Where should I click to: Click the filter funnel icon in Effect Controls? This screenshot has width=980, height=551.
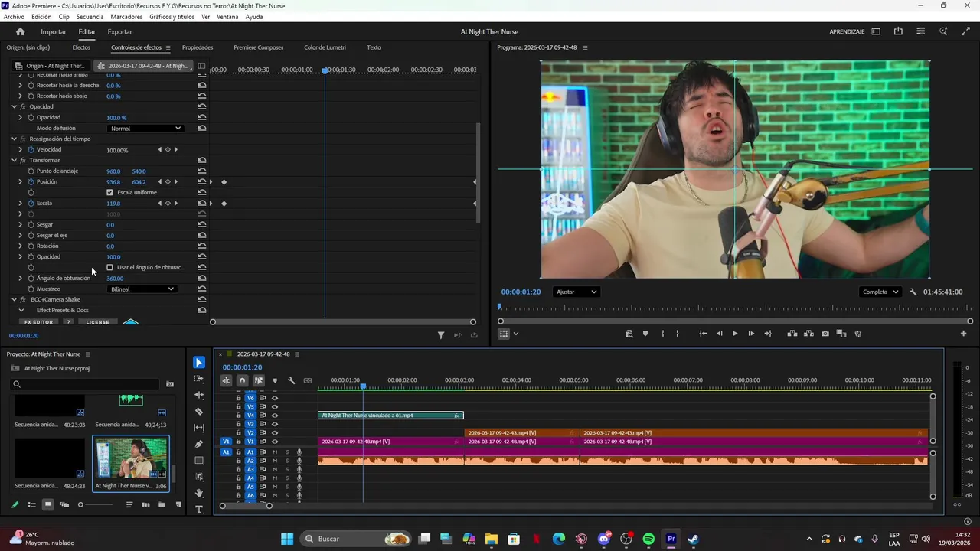click(441, 335)
